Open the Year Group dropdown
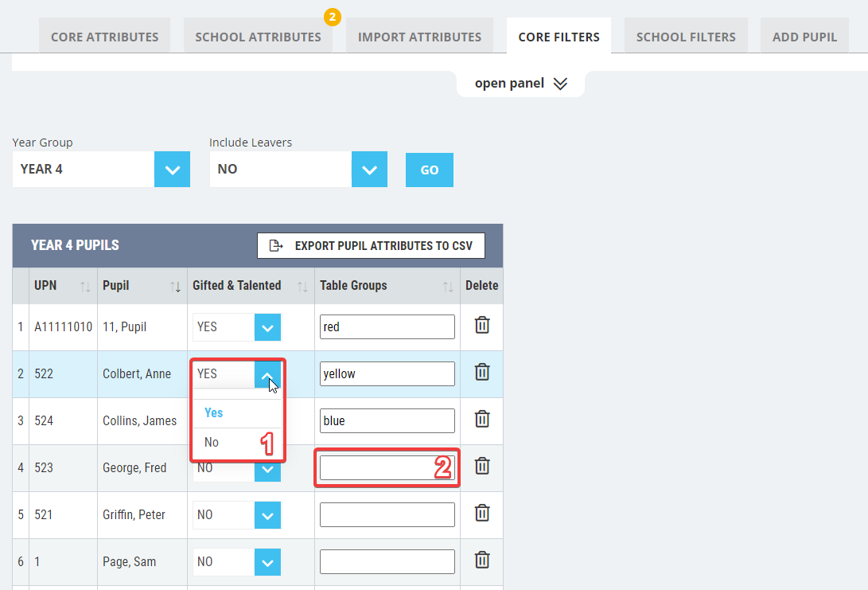868x590 pixels. click(172, 170)
